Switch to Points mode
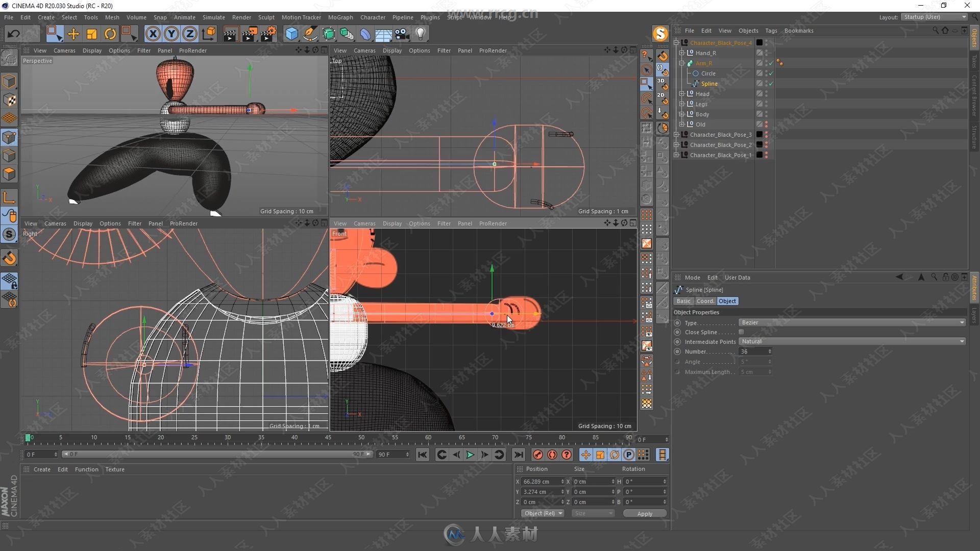Image resolution: width=980 pixels, height=551 pixels. [9, 137]
